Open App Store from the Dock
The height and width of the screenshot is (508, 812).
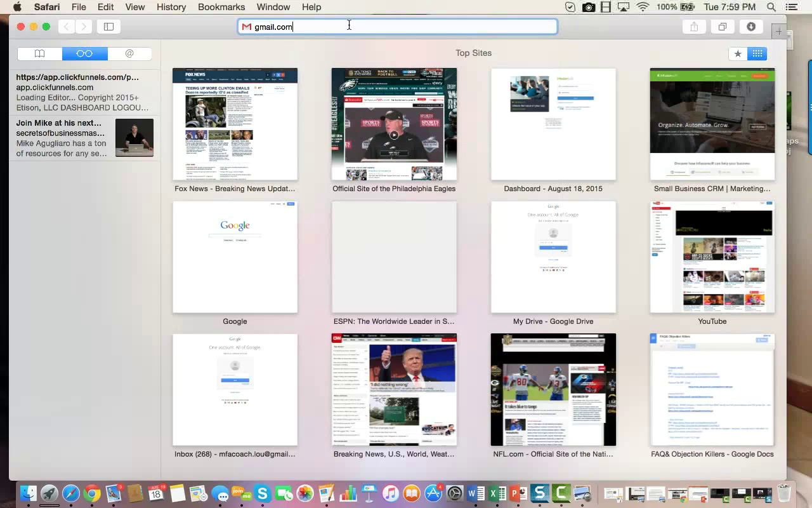point(433,493)
